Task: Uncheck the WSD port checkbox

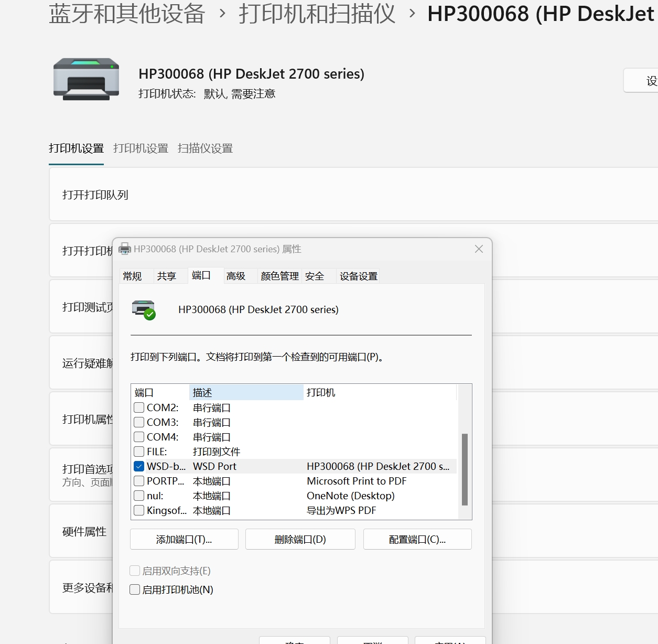Action: click(x=139, y=466)
